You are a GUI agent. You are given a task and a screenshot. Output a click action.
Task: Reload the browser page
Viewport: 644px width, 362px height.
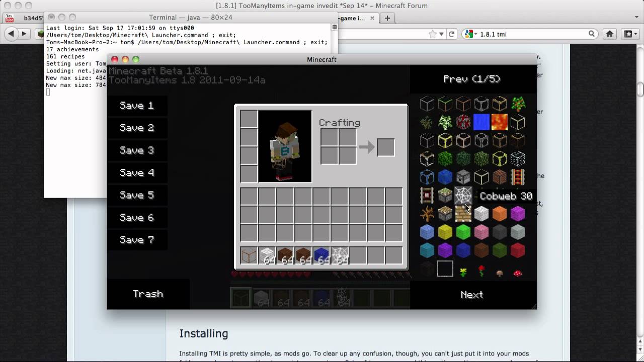coord(452,34)
